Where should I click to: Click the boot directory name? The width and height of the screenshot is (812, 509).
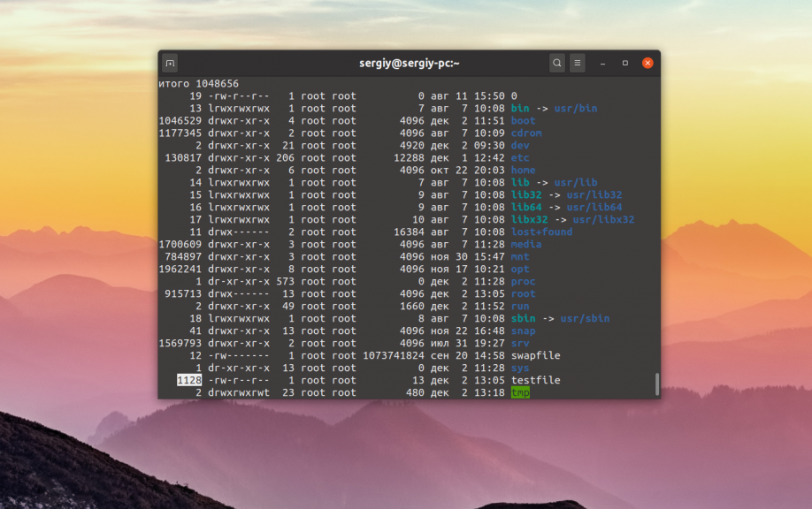tap(523, 120)
